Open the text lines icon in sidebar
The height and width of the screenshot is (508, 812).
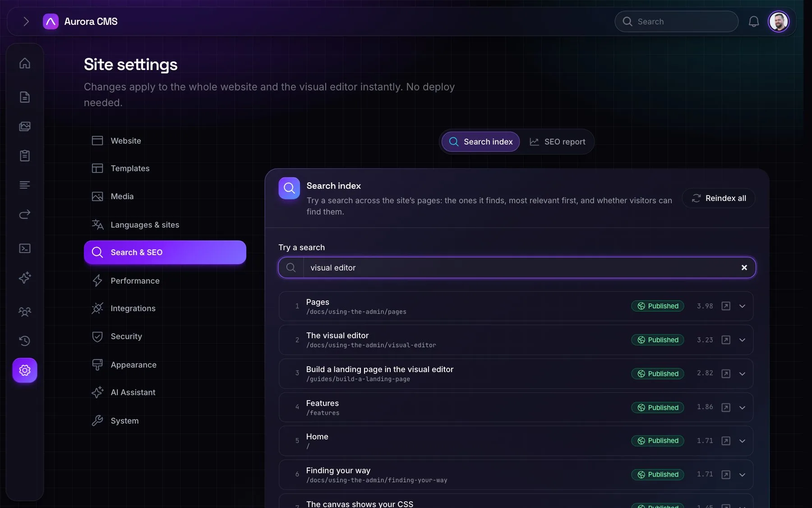tap(25, 185)
